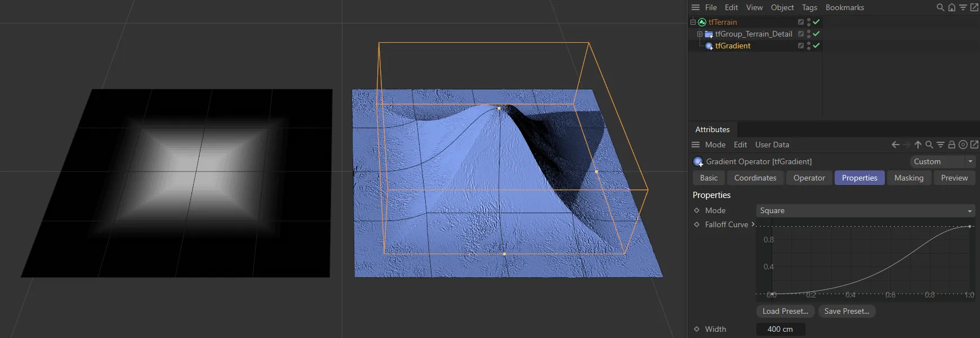This screenshot has height=338, width=980.
Task: Click the Save Preset... button
Action: [847, 311]
